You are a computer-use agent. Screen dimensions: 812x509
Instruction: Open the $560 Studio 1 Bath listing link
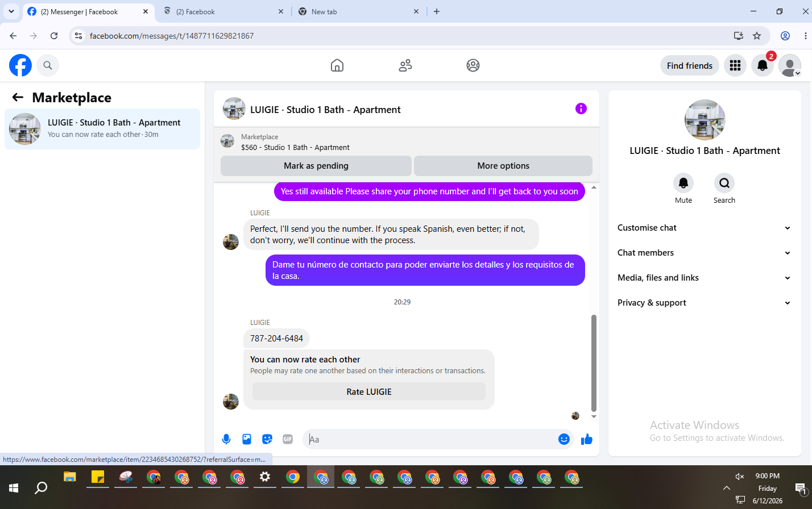pos(295,147)
